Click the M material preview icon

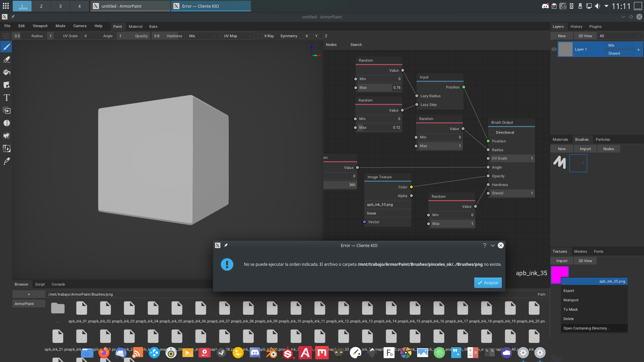559,163
